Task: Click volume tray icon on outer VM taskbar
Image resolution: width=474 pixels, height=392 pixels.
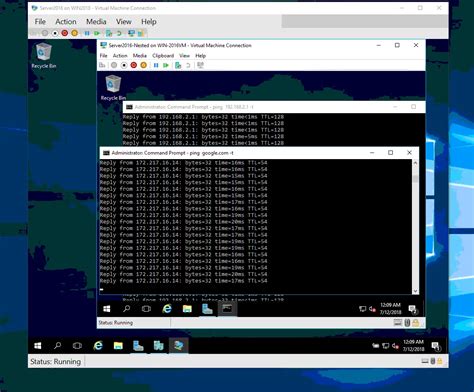Action: point(395,346)
